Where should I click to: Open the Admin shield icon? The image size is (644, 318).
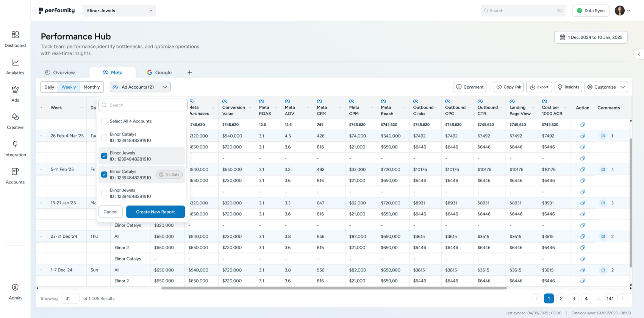(x=15, y=287)
